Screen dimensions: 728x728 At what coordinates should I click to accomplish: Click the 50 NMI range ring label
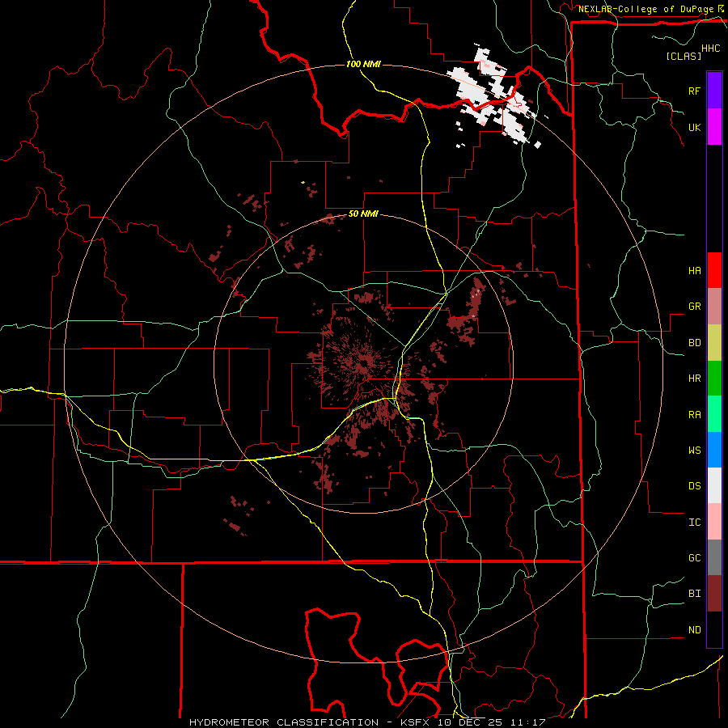click(x=363, y=214)
